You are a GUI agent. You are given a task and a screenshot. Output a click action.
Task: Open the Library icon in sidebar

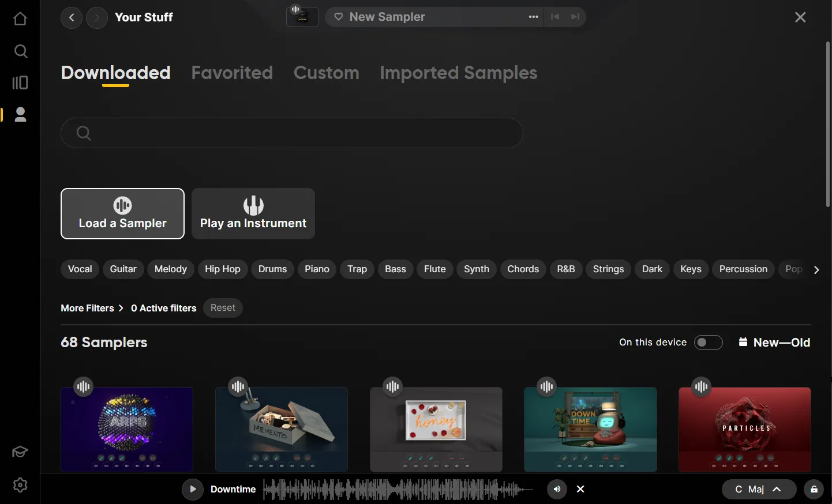point(20,82)
